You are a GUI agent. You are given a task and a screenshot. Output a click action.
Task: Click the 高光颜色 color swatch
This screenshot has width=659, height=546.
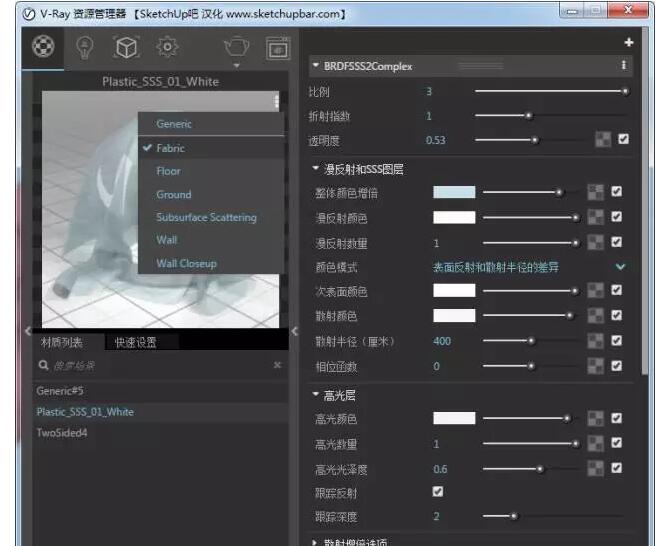[454, 418]
